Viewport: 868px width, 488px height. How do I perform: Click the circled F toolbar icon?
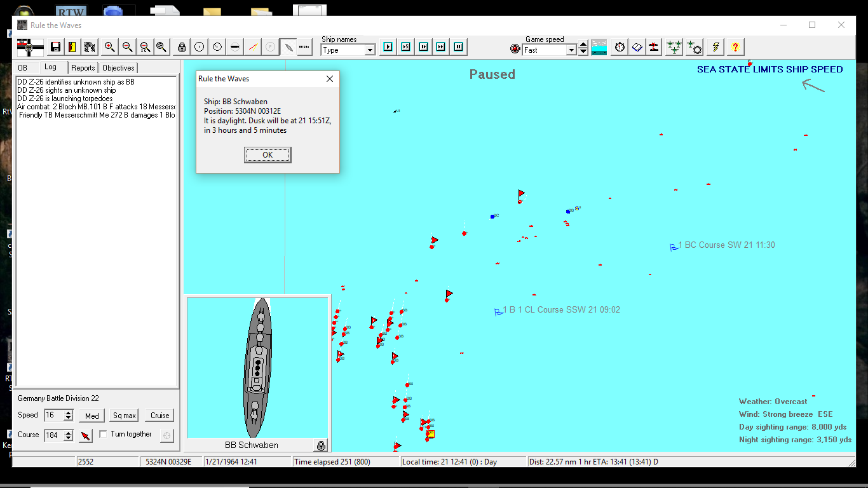pos(270,47)
